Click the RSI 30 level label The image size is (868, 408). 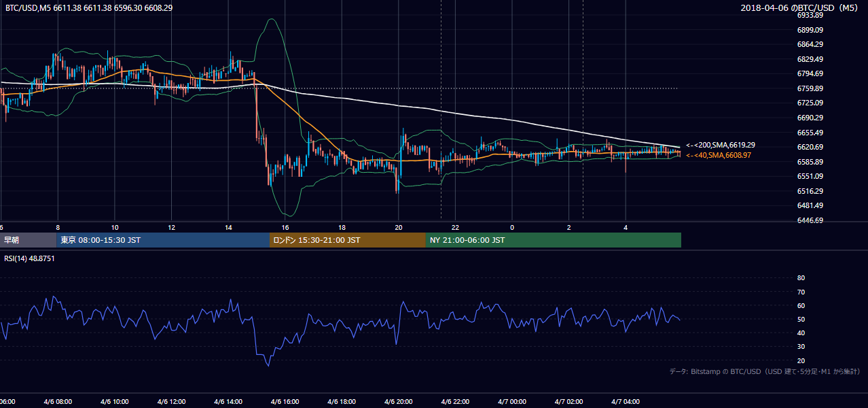pos(801,347)
